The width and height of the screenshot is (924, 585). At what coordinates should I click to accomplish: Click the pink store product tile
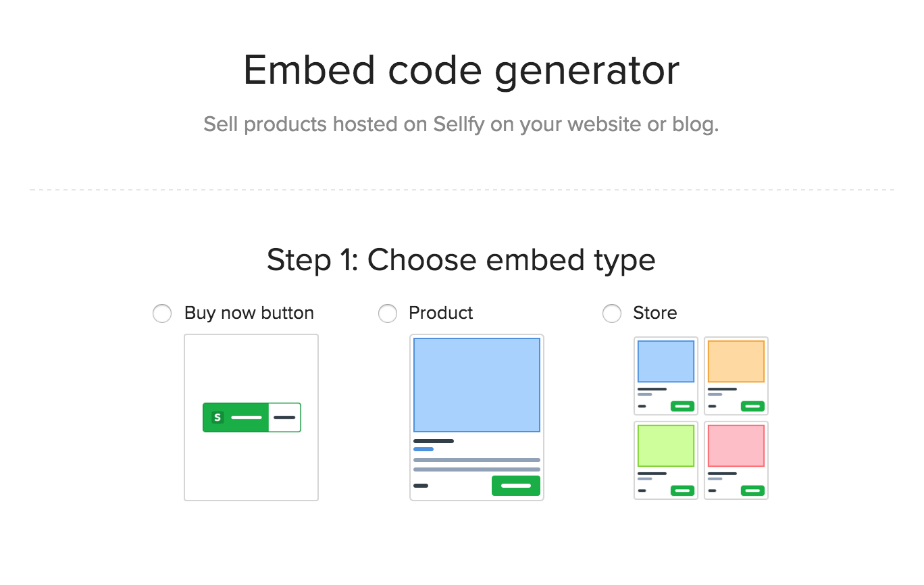736,461
